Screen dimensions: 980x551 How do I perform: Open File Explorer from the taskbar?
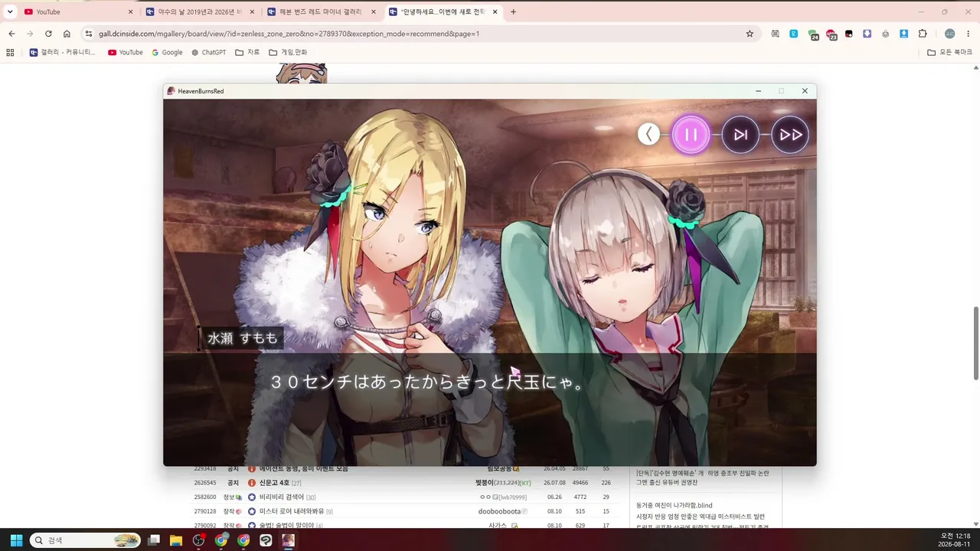coord(176,540)
